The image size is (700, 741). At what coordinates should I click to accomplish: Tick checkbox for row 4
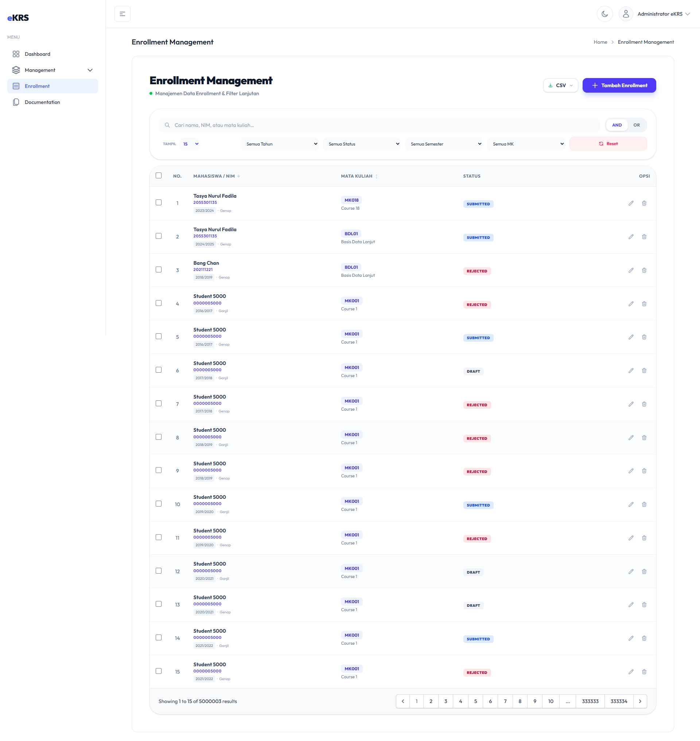pyautogui.click(x=159, y=303)
